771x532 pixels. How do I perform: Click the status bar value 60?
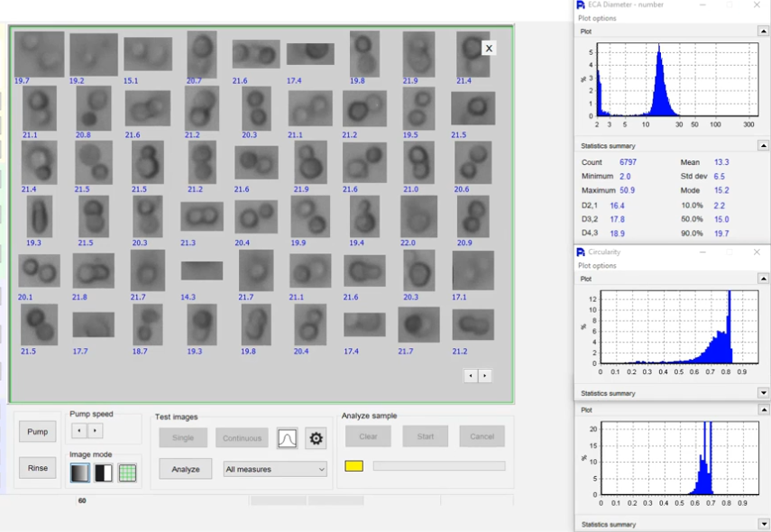(x=82, y=500)
